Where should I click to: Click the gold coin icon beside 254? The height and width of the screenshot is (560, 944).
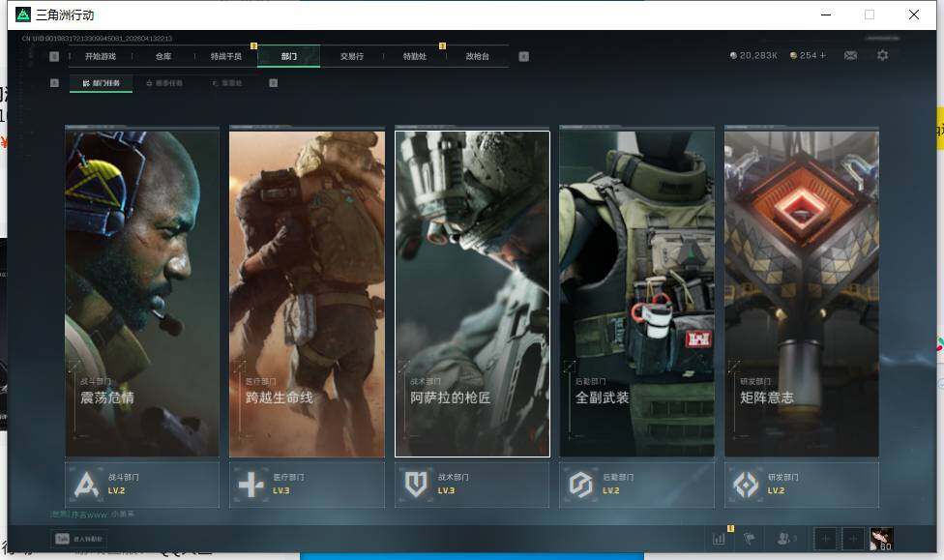793,55
